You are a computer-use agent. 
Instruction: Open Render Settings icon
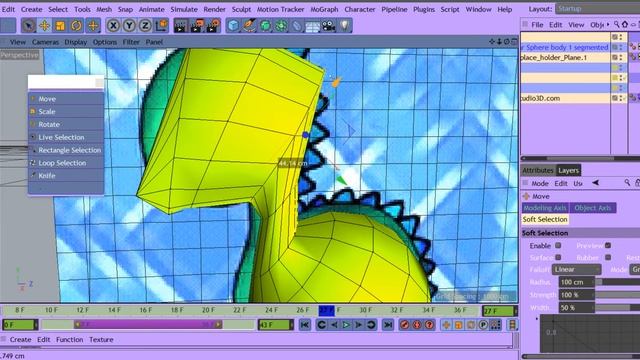coord(213,26)
